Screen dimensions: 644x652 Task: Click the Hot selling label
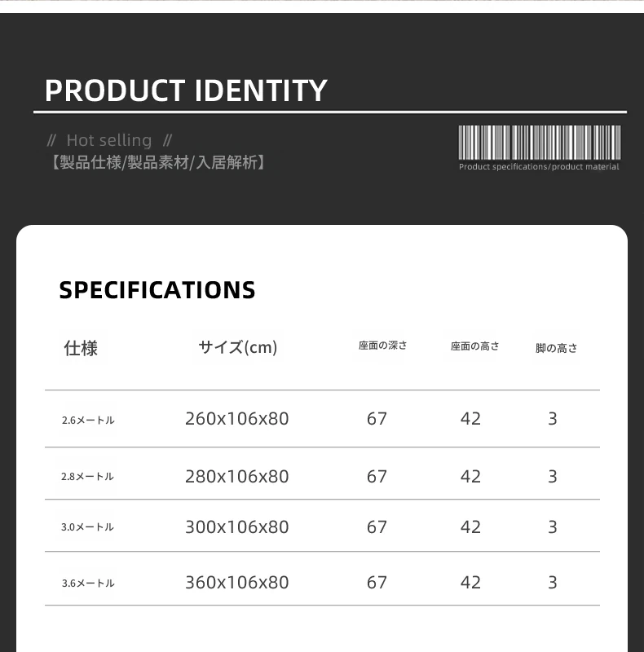(x=109, y=140)
